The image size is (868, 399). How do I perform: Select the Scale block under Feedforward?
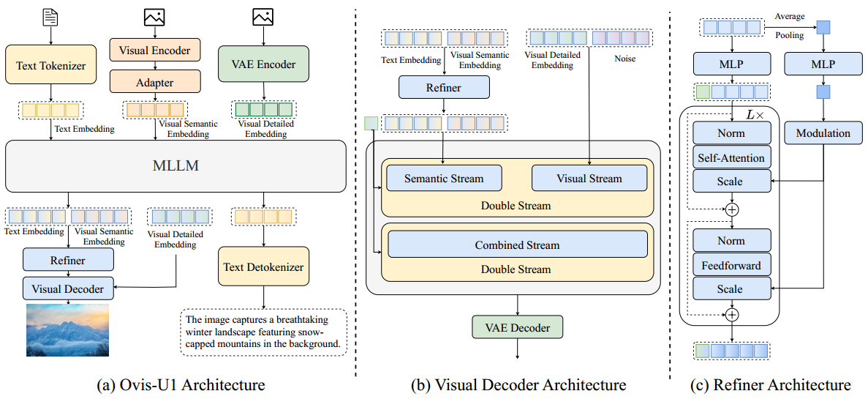(732, 288)
